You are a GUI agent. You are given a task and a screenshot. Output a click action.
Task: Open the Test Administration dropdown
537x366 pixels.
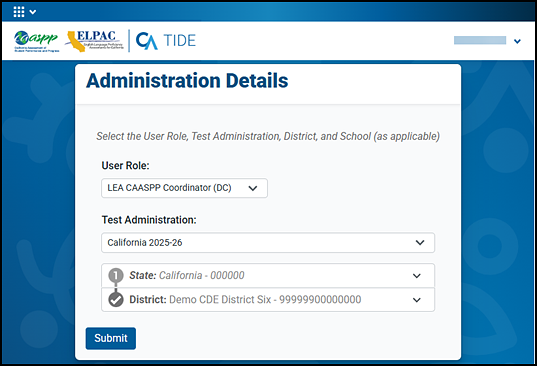click(268, 243)
